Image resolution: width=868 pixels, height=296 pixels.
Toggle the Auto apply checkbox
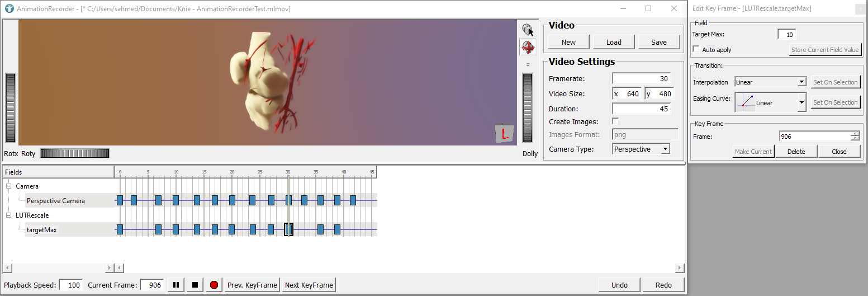tap(696, 50)
